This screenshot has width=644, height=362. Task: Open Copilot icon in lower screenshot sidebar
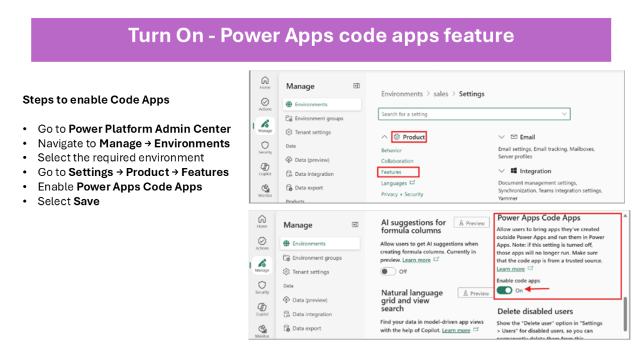(262, 308)
